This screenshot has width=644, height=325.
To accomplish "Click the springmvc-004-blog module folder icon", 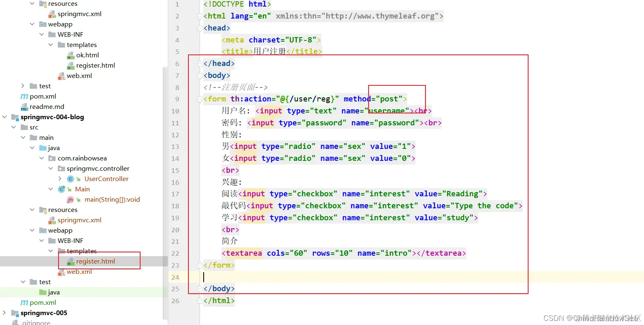I will pyautogui.click(x=15, y=117).
